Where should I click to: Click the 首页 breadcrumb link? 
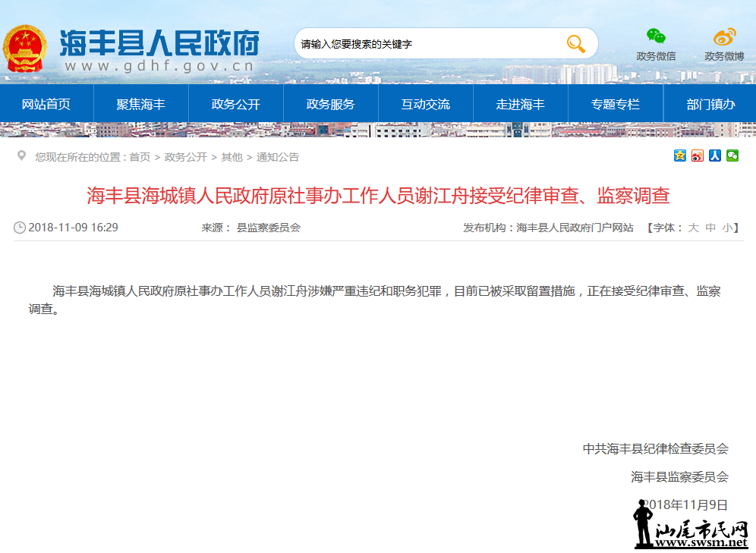click(140, 157)
